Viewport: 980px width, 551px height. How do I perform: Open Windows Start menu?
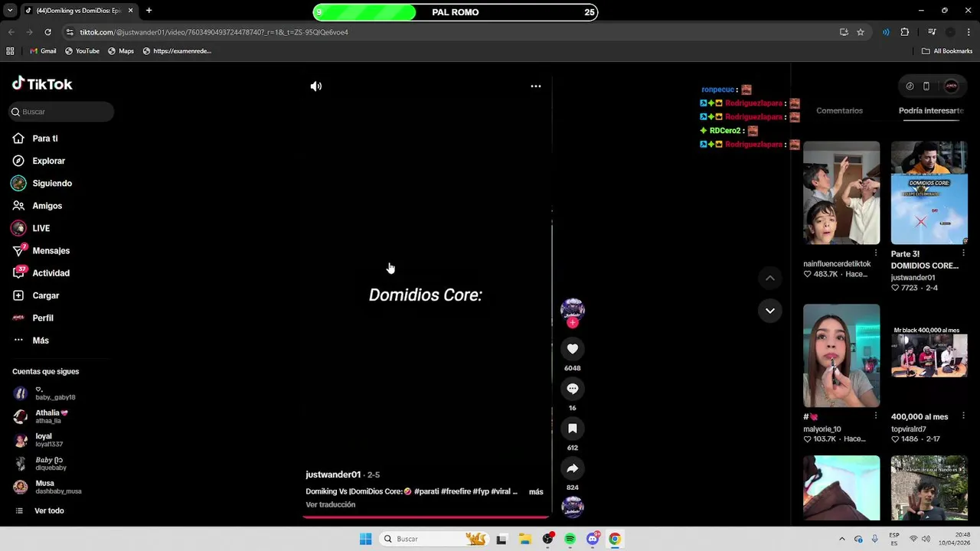tap(365, 539)
